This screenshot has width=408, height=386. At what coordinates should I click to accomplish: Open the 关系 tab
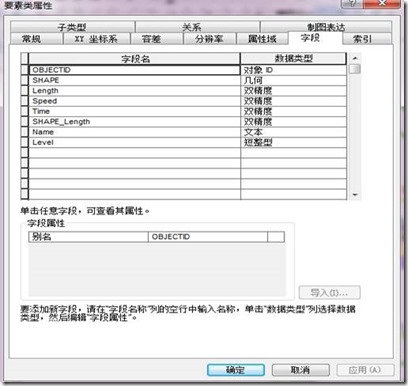tap(197, 27)
